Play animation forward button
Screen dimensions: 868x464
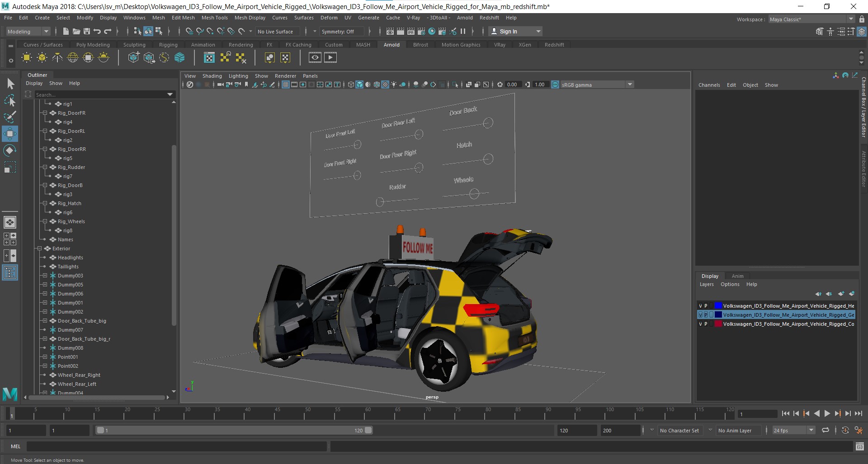pos(827,413)
